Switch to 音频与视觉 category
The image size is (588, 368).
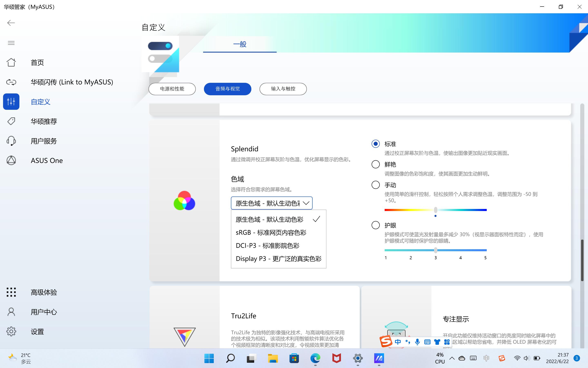[x=227, y=89]
